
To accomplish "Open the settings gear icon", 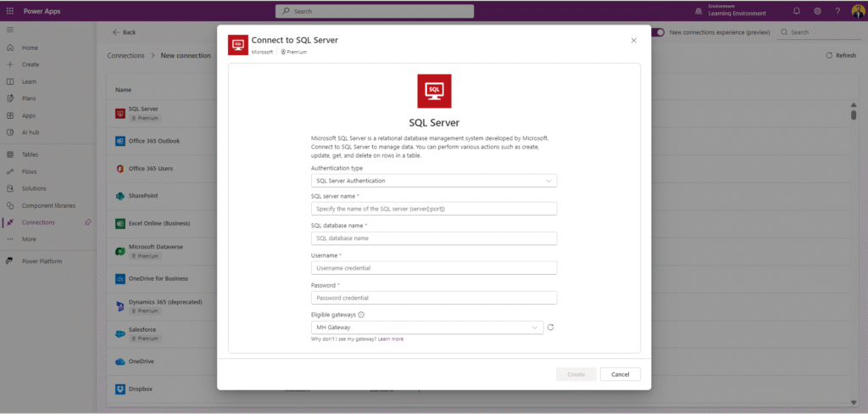I will 817,11.
